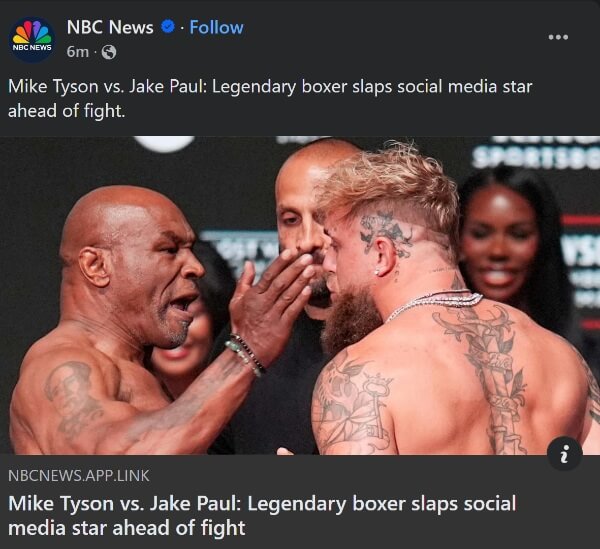
Task: Click the globe public audience icon
Action: (109, 52)
